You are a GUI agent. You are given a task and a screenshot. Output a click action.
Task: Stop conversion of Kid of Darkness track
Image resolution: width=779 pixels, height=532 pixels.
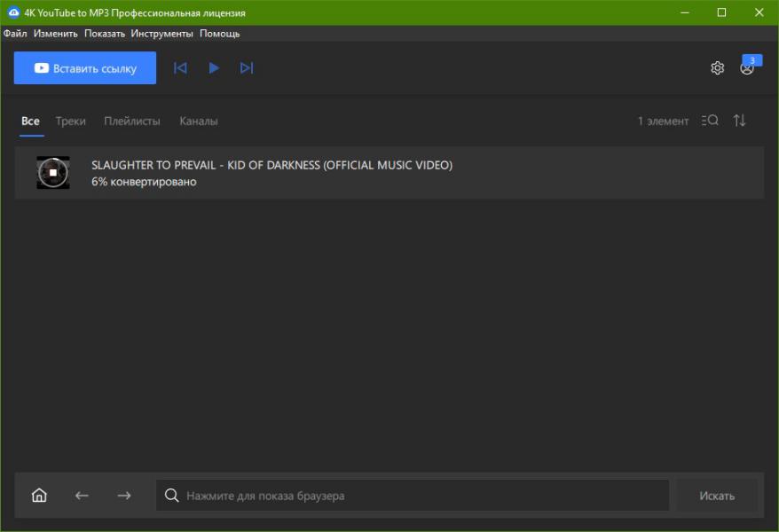click(x=53, y=173)
